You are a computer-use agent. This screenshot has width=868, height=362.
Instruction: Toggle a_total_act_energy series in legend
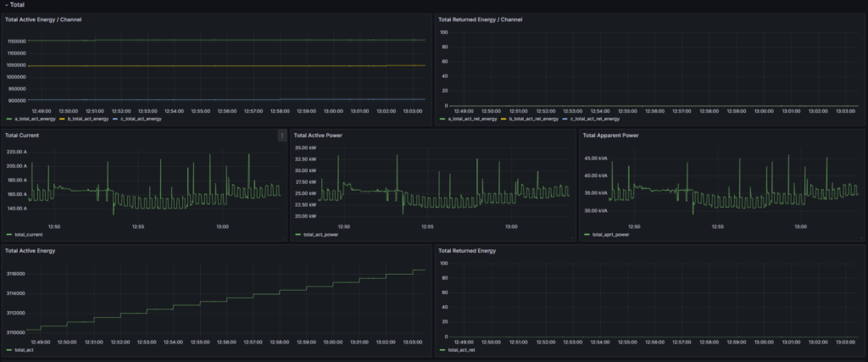pos(35,120)
